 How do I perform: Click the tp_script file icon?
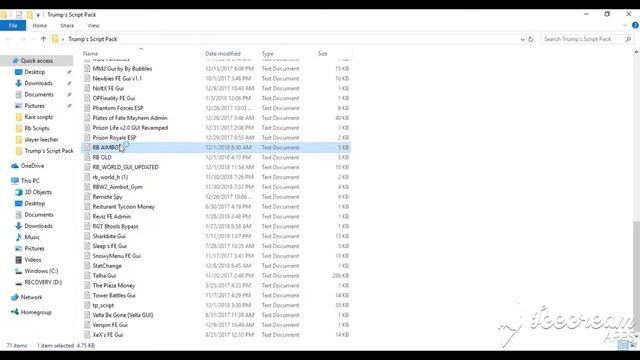[87, 305]
